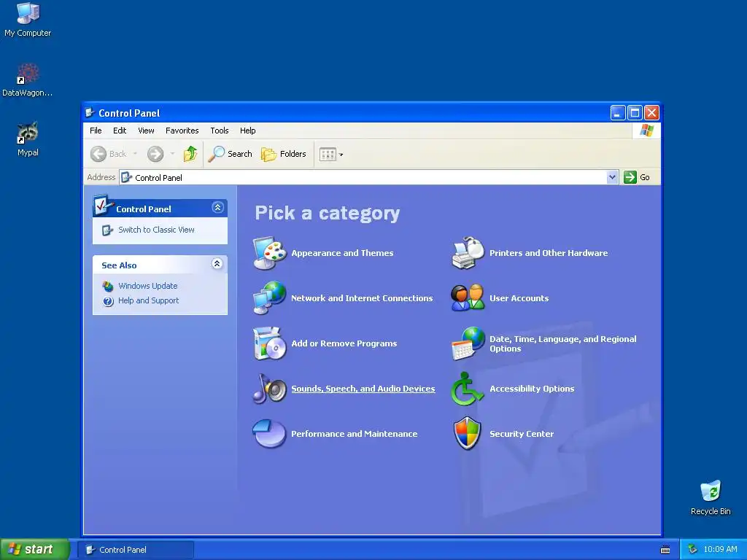Click the Accessibility Options link
This screenshot has height=560, width=747.
pyautogui.click(x=532, y=389)
